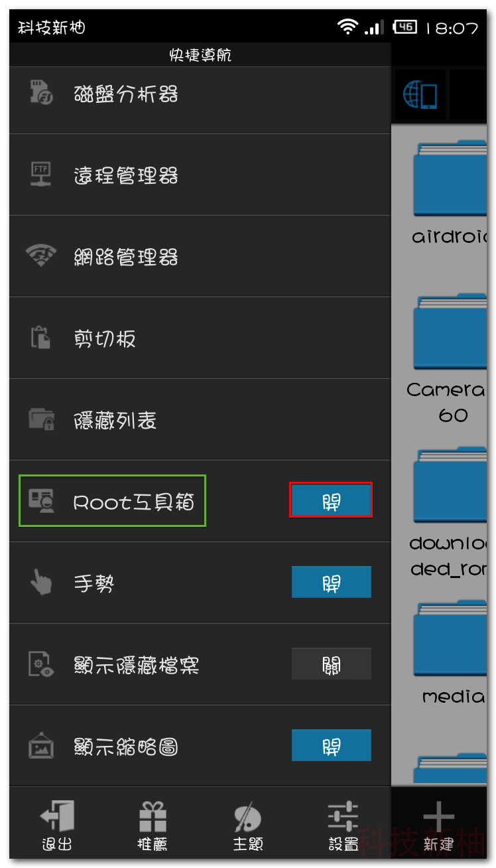The image size is (496, 868).
Task: Toggle the 手勢 gesture switch
Action: (332, 582)
